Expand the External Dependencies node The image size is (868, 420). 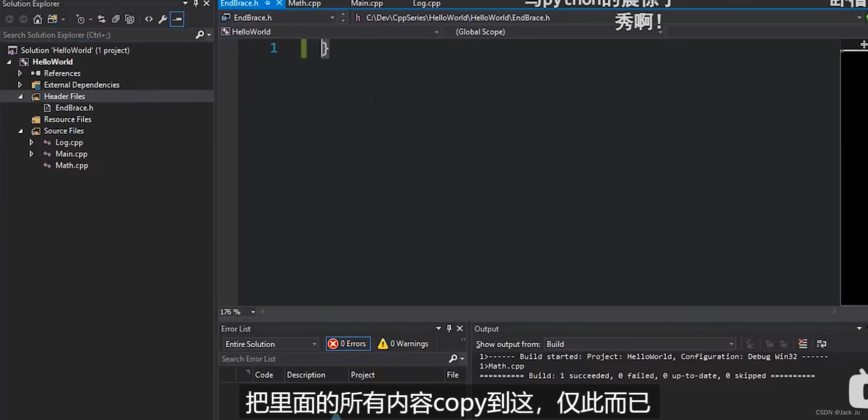click(20, 85)
